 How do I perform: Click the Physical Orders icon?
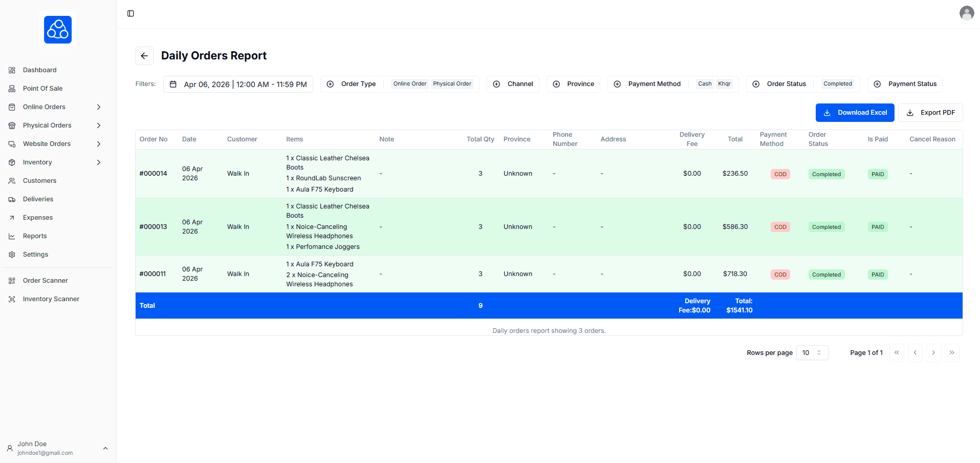pos(12,125)
